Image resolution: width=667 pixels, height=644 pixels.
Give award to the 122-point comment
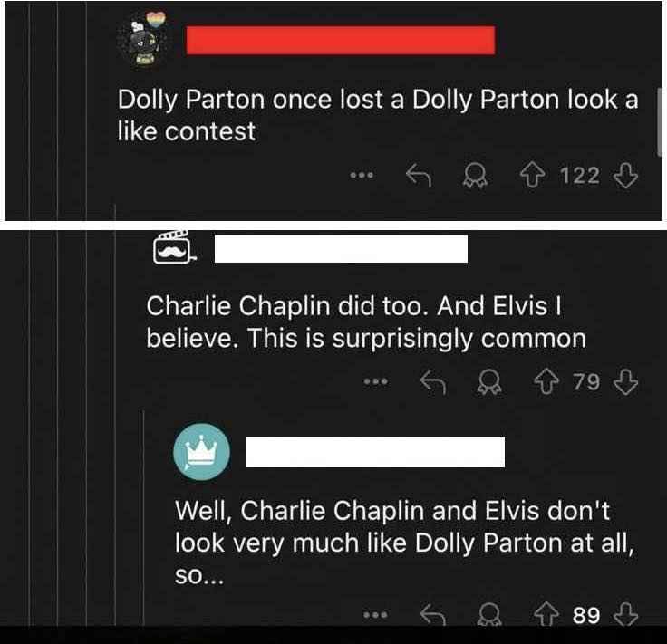click(x=475, y=176)
